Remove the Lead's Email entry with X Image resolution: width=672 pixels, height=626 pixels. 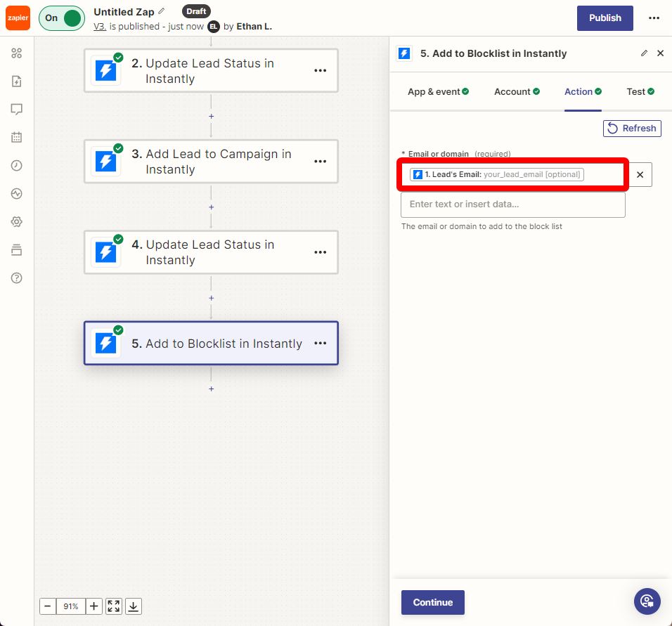coord(640,174)
